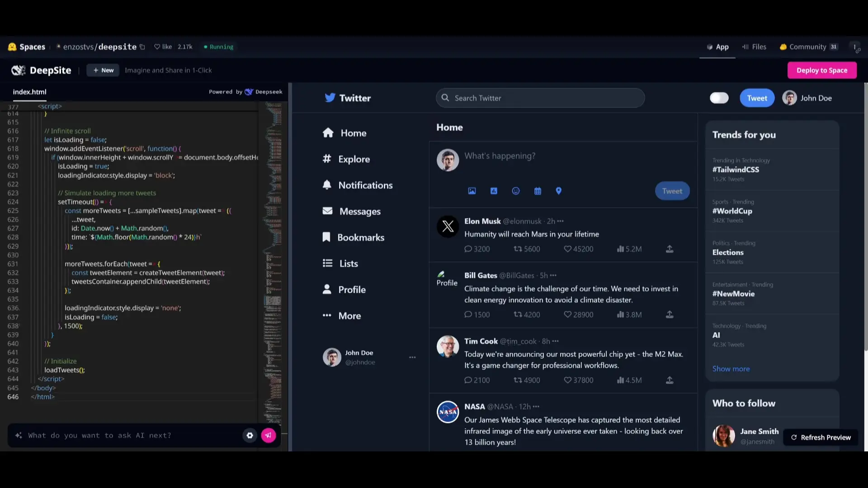
Task: Share the Bill Gates tweet
Action: pyautogui.click(x=670, y=315)
